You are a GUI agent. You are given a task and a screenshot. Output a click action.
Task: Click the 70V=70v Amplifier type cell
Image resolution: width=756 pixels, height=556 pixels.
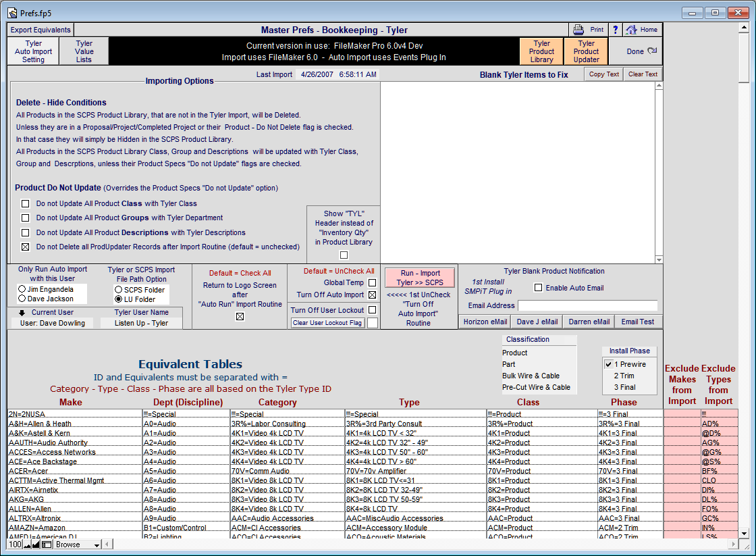(x=416, y=471)
